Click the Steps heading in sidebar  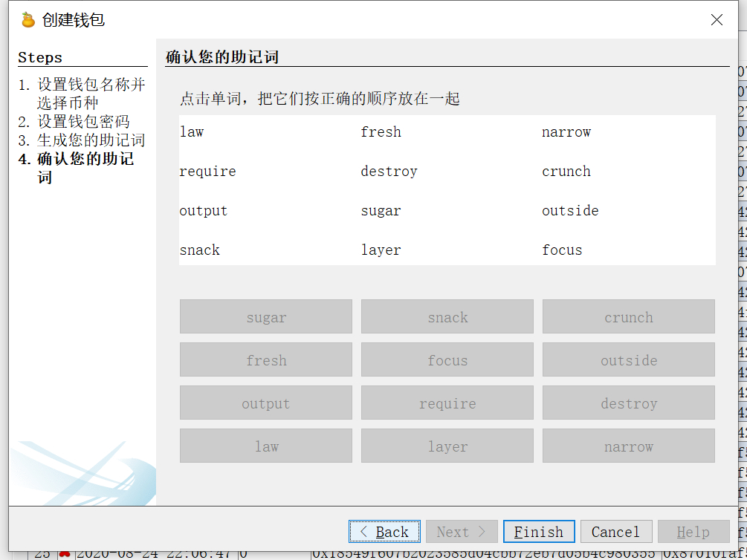coord(40,58)
